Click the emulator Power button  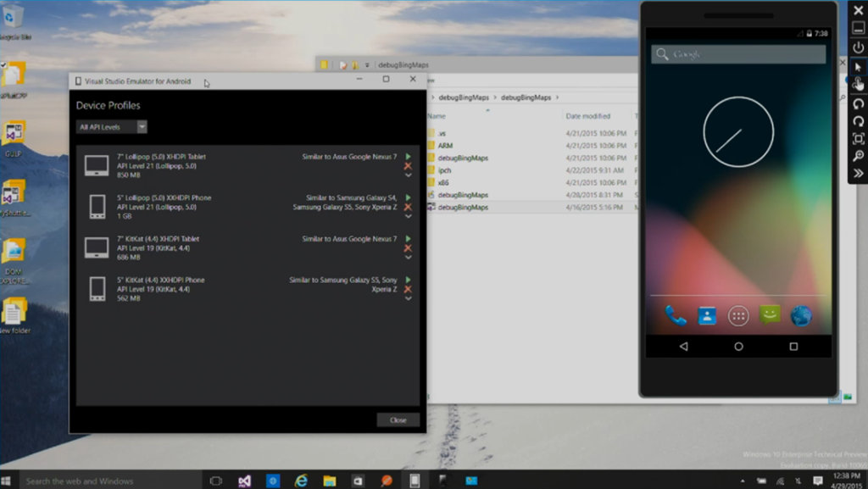[858, 47]
